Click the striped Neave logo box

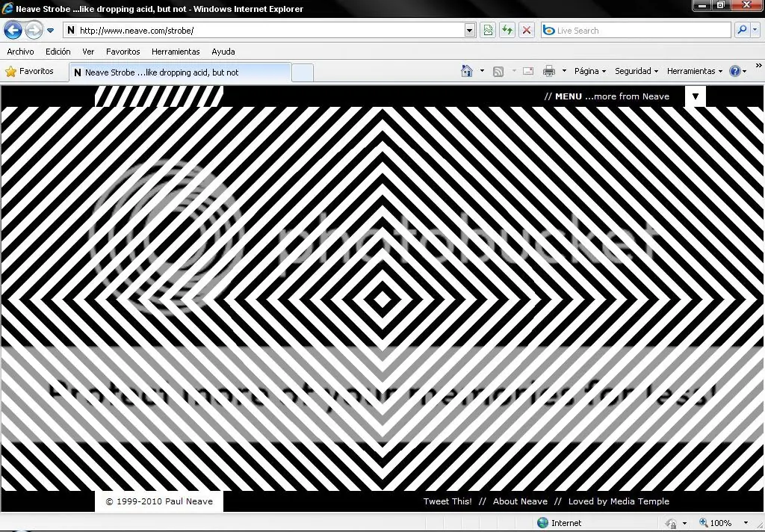[159, 96]
